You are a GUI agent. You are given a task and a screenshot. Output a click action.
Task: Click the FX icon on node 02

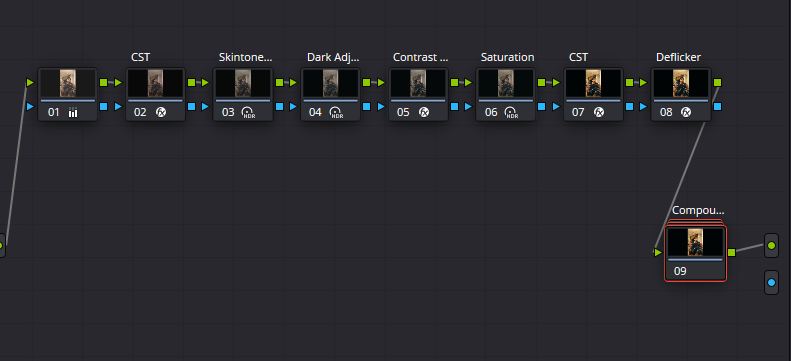tap(161, 112)
